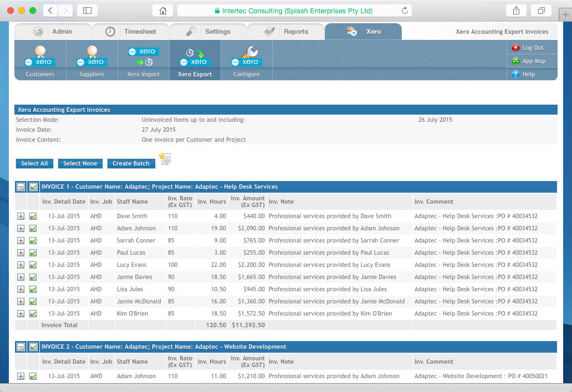Click the Log Out link
This screenshot has width=572, height=392.
coord(533,48)
